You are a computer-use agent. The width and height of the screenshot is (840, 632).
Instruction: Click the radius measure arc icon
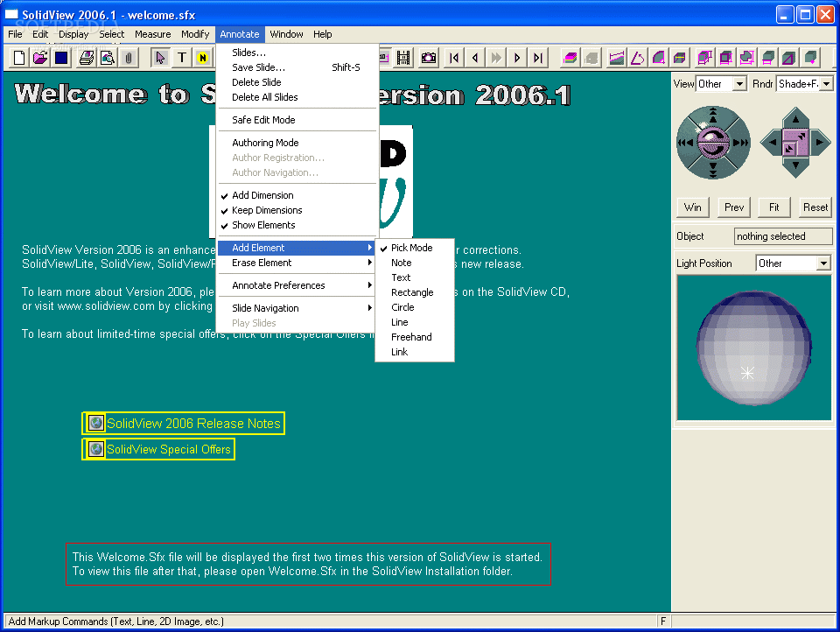(x=658, y=58)
